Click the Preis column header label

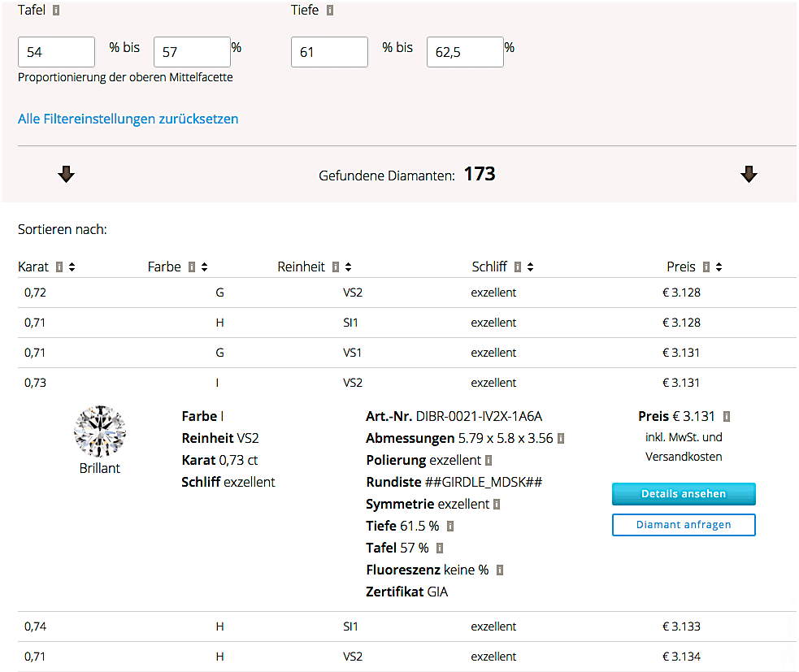pos(681,267)
